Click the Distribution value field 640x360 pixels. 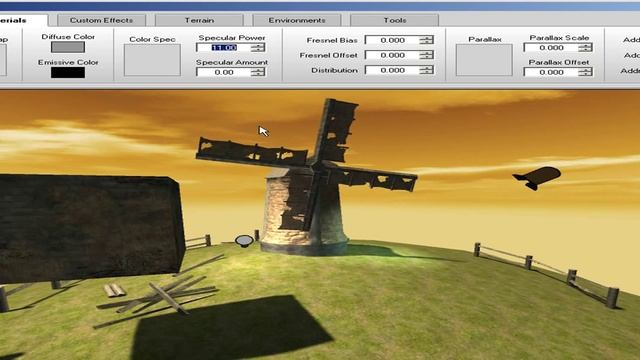coord(392,70)
